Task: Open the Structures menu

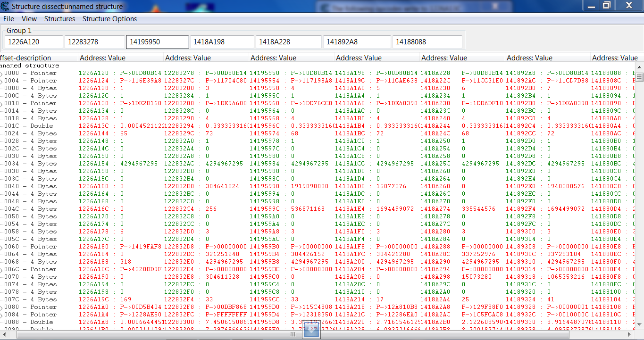Action: 59,19
